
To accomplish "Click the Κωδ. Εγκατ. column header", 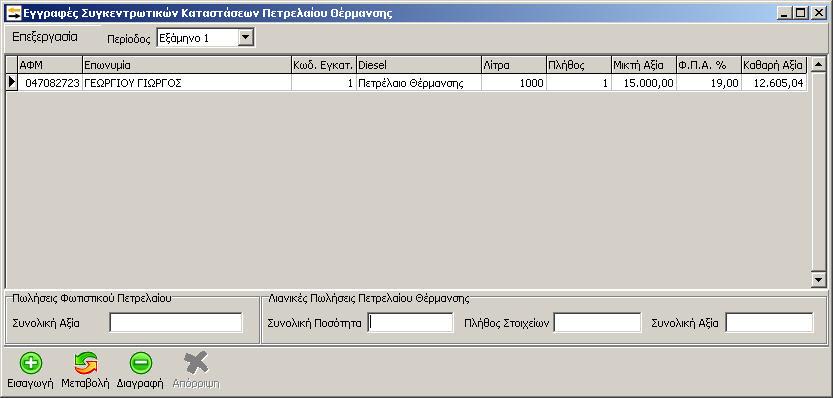I will [324, 65].
